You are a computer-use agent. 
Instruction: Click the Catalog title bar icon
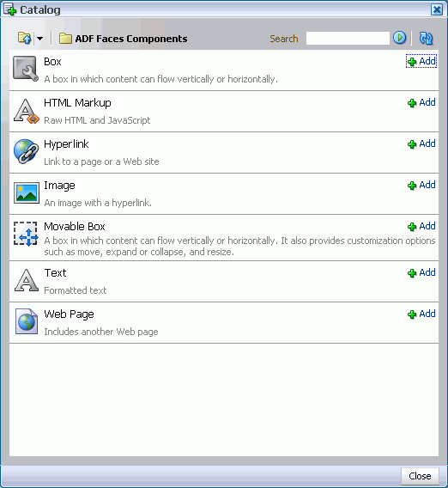click(9, 9)
